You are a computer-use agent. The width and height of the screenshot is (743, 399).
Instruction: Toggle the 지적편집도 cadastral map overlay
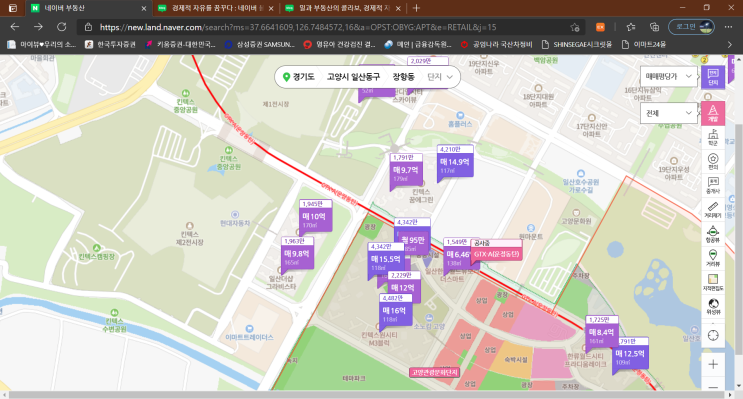(x=713, y=282)
